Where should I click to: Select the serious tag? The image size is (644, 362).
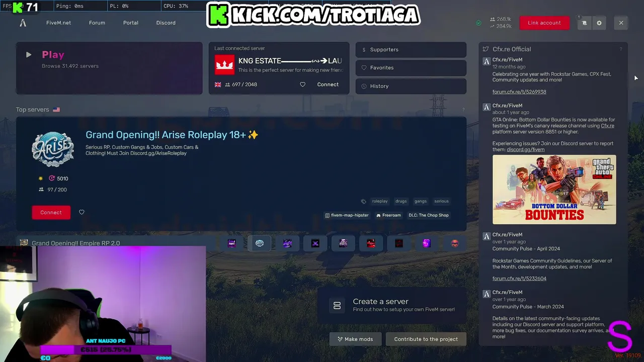441,201
